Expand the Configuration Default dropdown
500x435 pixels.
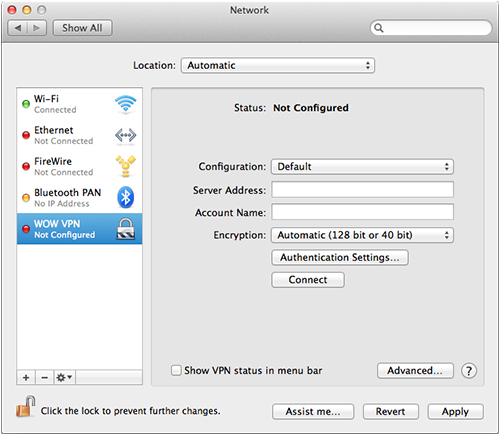(x=362, y=166)
